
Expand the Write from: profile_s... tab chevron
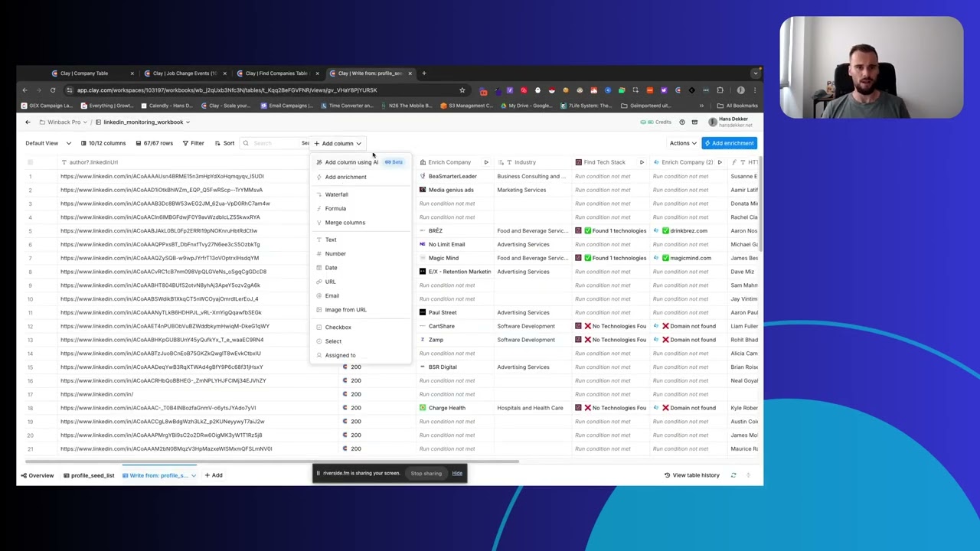click(194, 475)
